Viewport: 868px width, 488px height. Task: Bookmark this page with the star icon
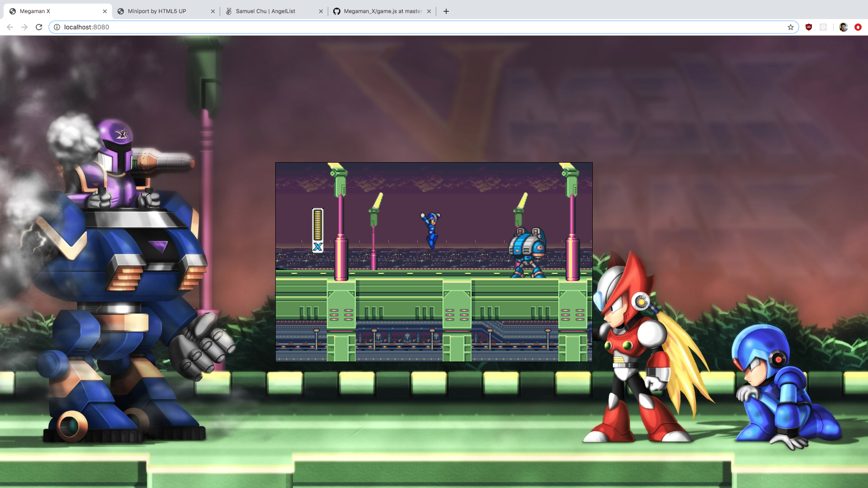coord(791,27)
